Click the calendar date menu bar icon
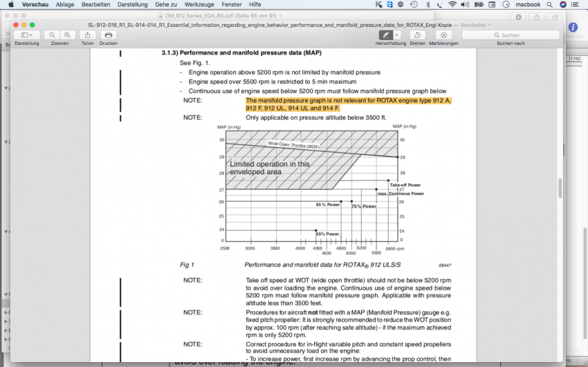588x367 pixels. [492, 5]
